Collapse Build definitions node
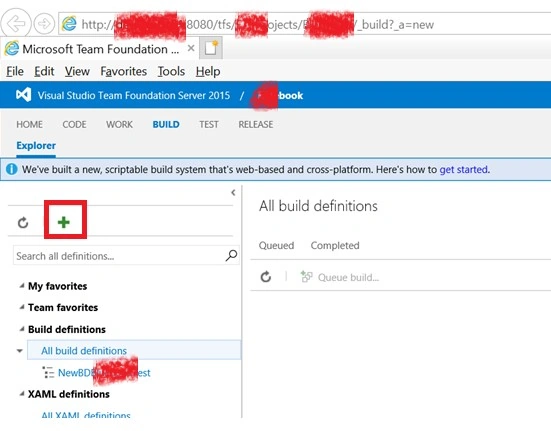This screenshot has height=431, width=551. 22,329
